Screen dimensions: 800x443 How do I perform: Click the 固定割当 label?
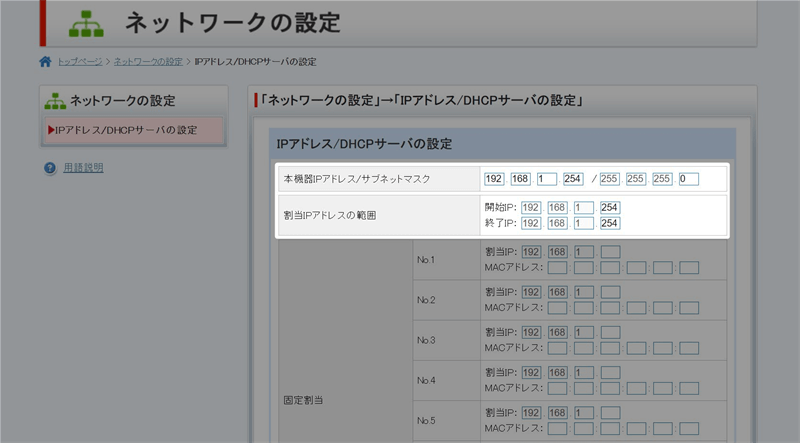point(303,400)
